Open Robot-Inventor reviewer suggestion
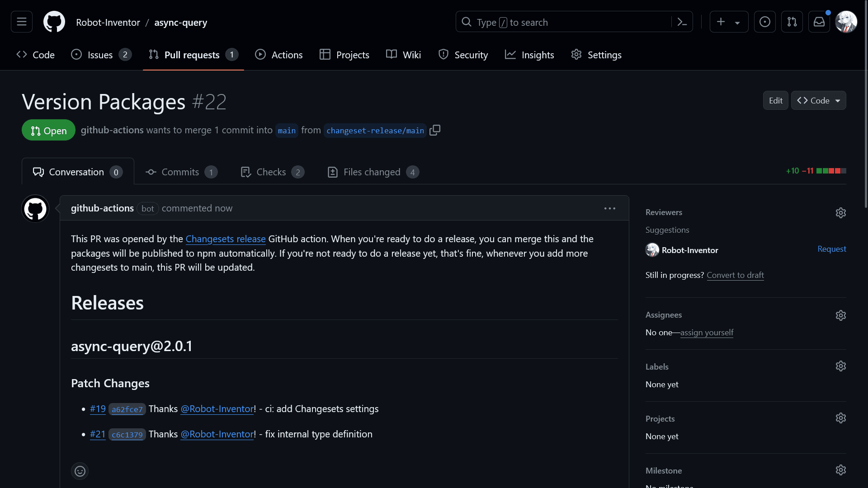The height and width of the screenshot is (488, 868). tap(690, 250)
